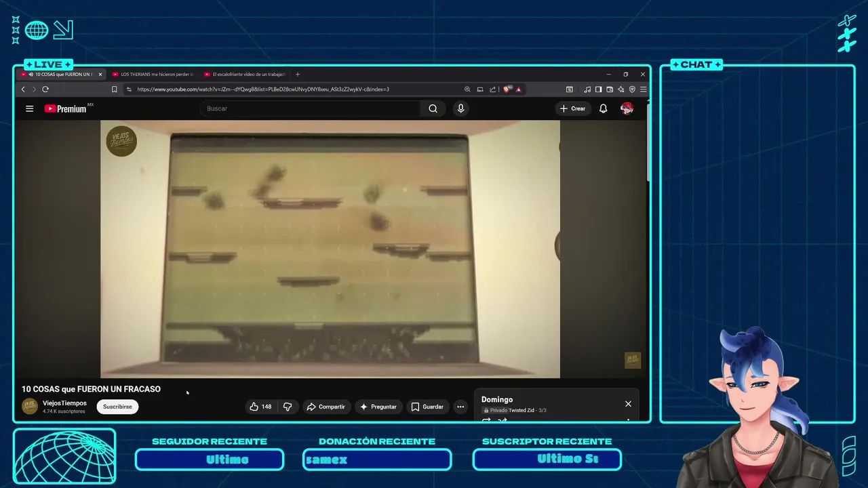Open the Brave wallet icon

[x=610, y=89]
